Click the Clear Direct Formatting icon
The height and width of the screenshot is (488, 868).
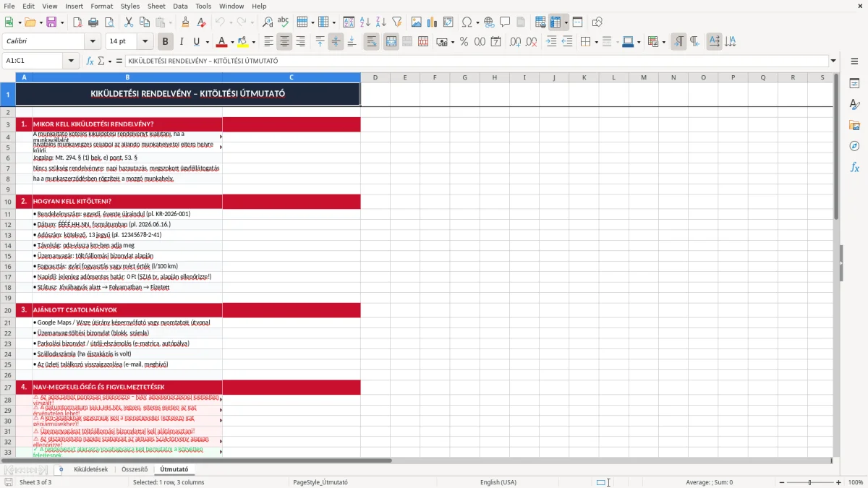[x=201, y=22]
